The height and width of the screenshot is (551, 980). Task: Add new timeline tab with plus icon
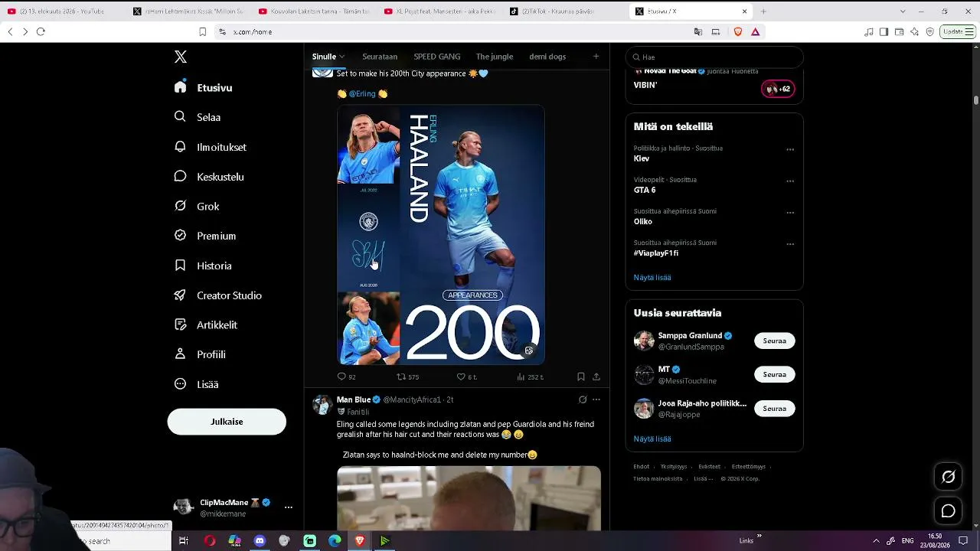(596, 56)
